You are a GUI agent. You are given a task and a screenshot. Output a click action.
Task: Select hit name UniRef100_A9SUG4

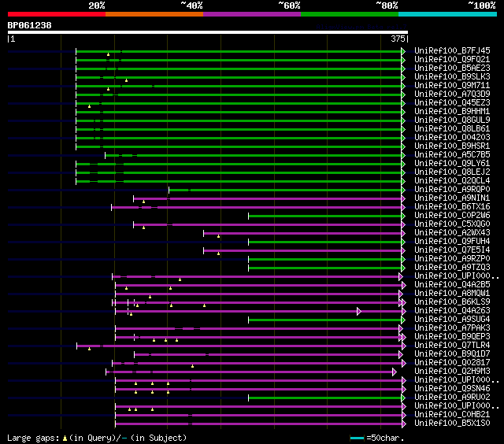[x=452, y=320]
